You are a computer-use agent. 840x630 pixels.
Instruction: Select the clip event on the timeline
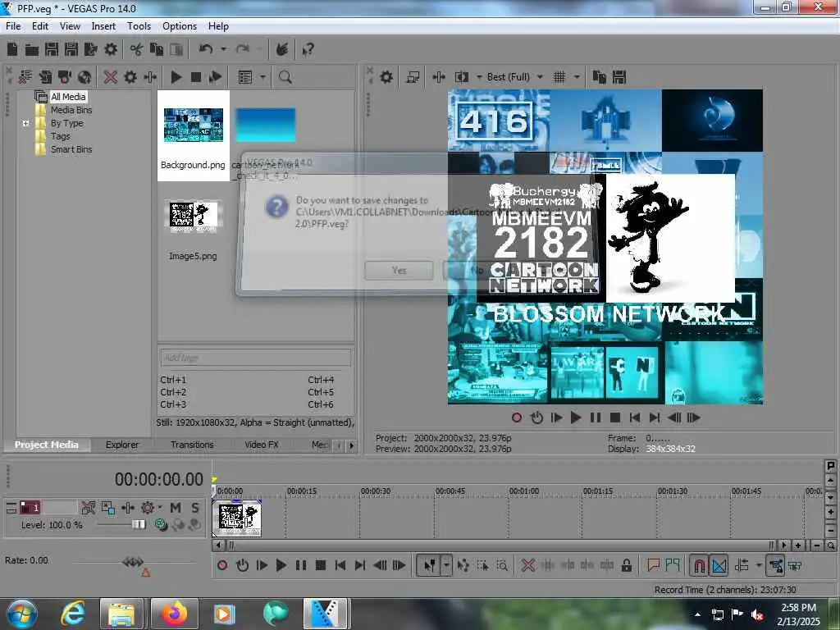pos(237,518)
